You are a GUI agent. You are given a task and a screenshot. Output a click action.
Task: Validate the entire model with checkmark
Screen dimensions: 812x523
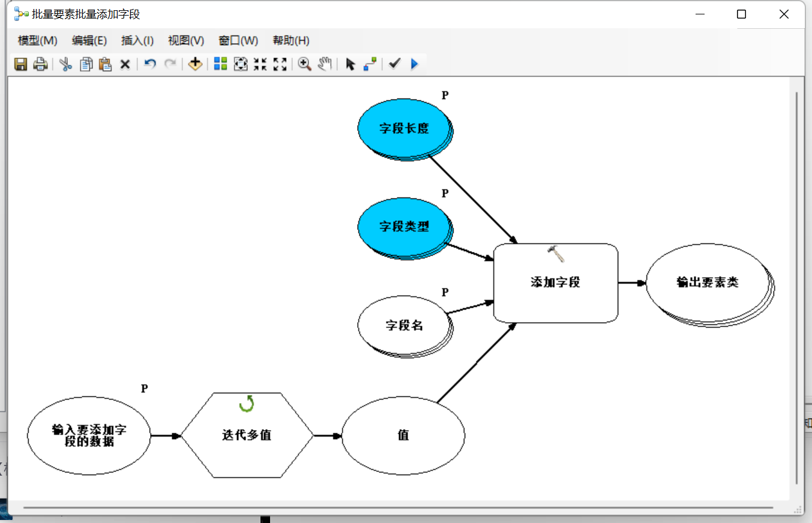(394, 64)
